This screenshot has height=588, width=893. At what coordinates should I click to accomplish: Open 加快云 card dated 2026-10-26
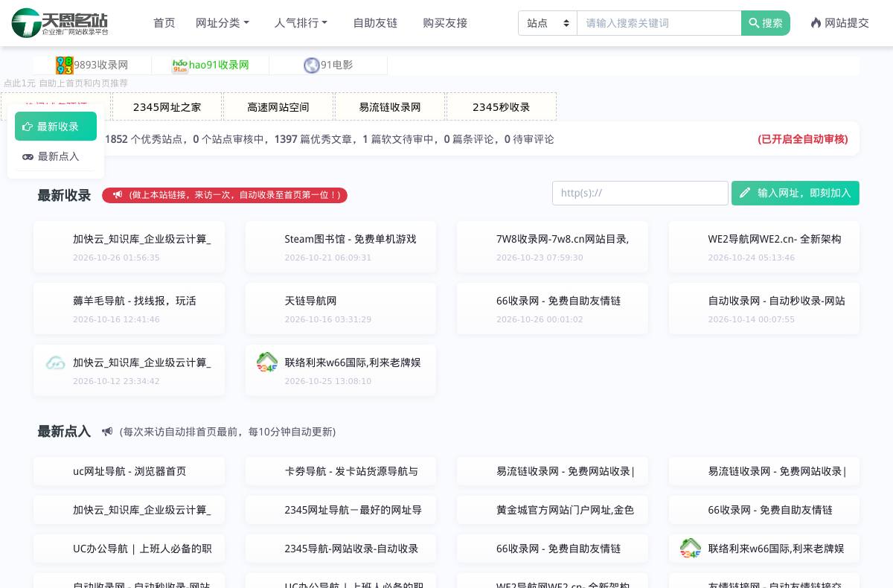coord(129,246)
